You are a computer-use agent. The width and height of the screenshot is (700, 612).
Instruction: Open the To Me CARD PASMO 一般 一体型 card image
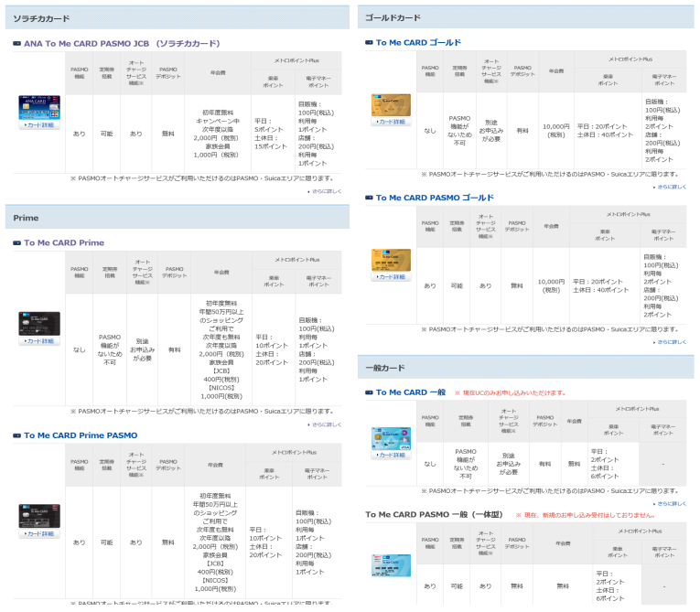(391, 565)
